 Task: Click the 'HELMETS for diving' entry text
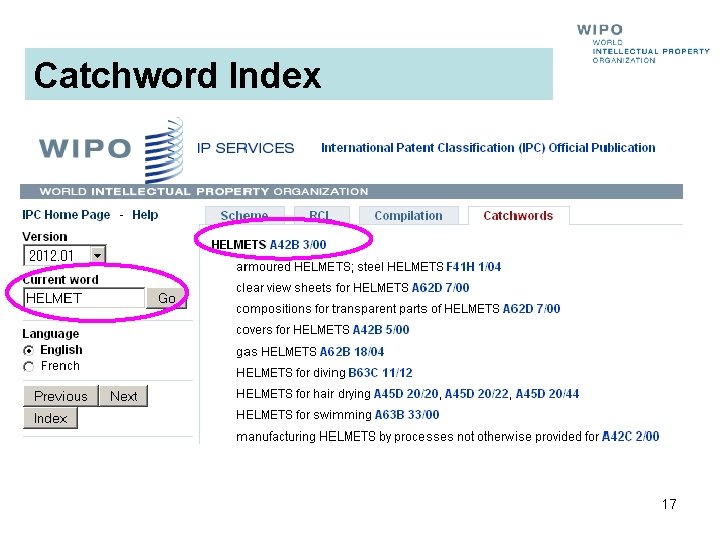(291, 372)
